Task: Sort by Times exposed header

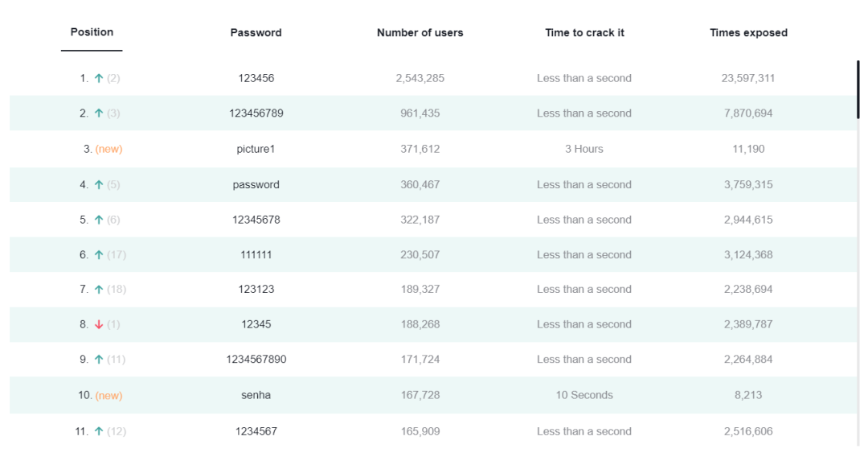Action: pyautogui.click(x=748, y=33)
